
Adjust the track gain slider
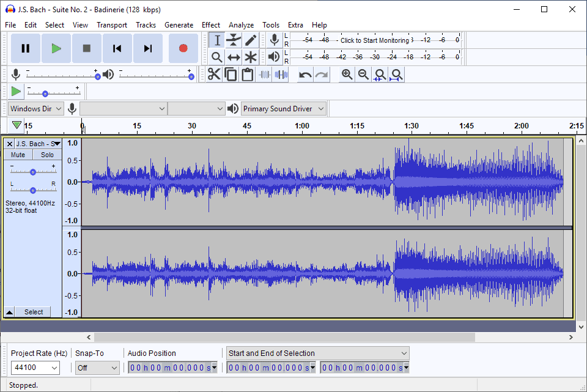point(33,171)
